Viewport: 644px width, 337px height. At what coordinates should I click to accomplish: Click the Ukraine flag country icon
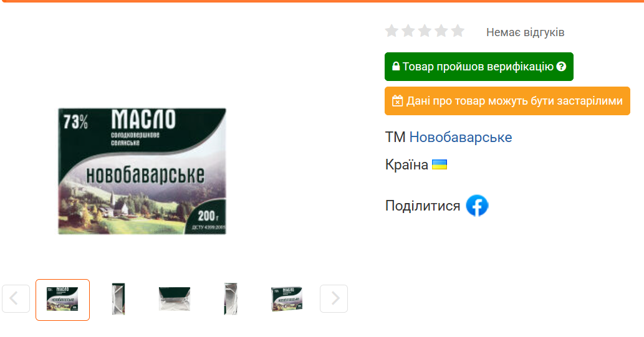point(440,164)
